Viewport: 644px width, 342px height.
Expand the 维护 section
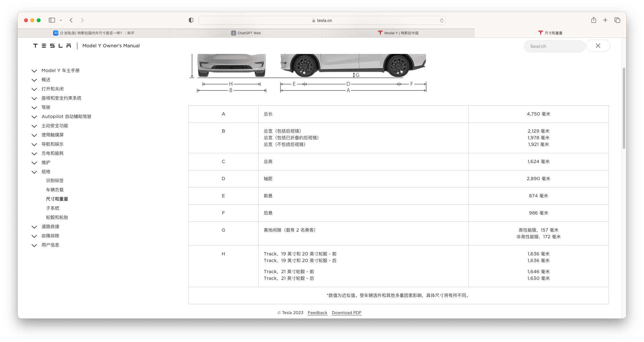(34, 163)
